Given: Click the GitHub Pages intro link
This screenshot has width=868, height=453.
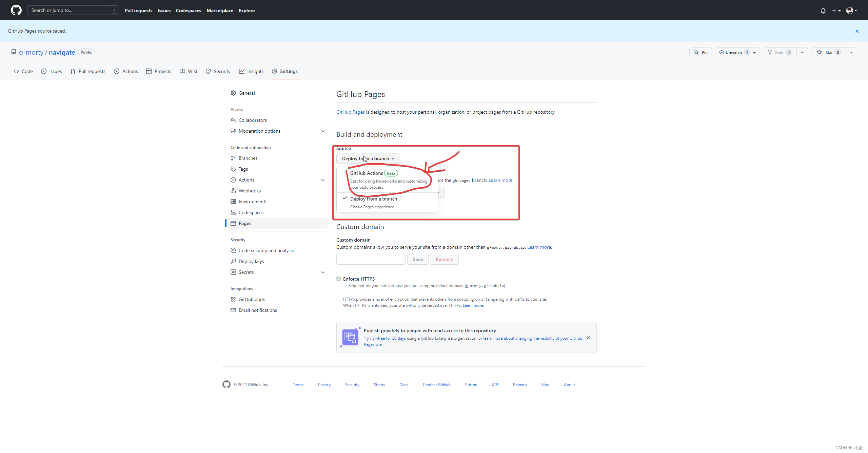Looking at the screenshot, I should click(350, 112).
